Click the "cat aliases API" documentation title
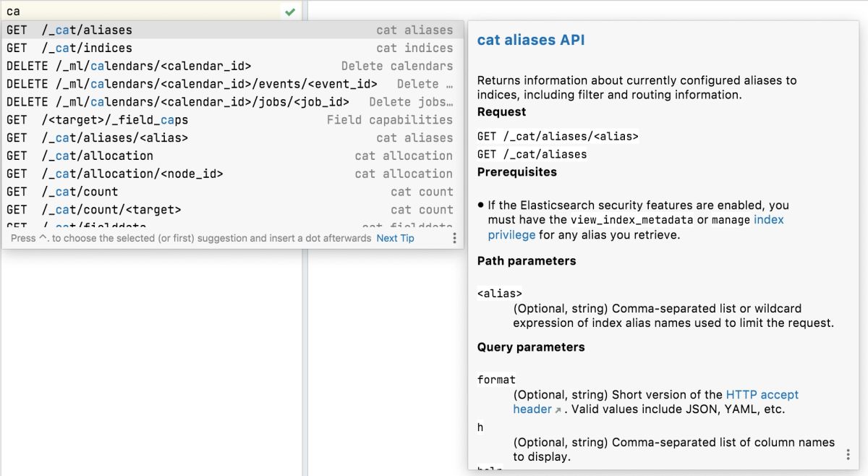 click(531, 41)
